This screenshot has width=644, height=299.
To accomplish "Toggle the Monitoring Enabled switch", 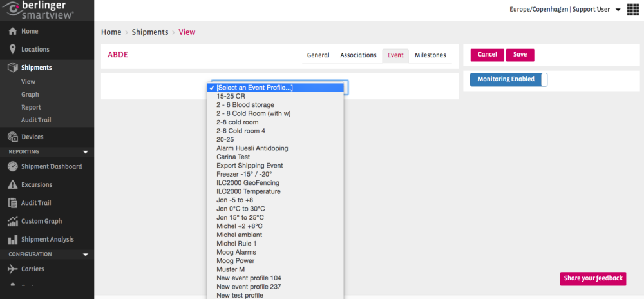I will coord(509,80).
